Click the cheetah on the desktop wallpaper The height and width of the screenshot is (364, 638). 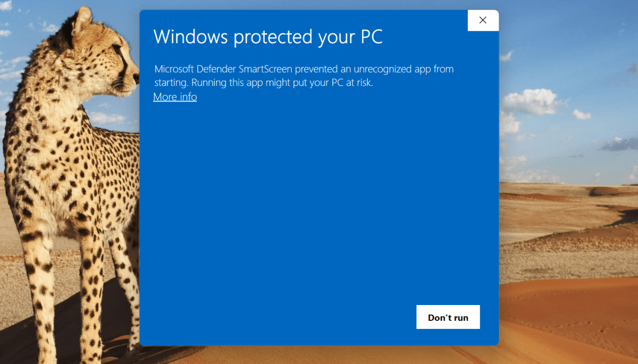pos(64,159)
